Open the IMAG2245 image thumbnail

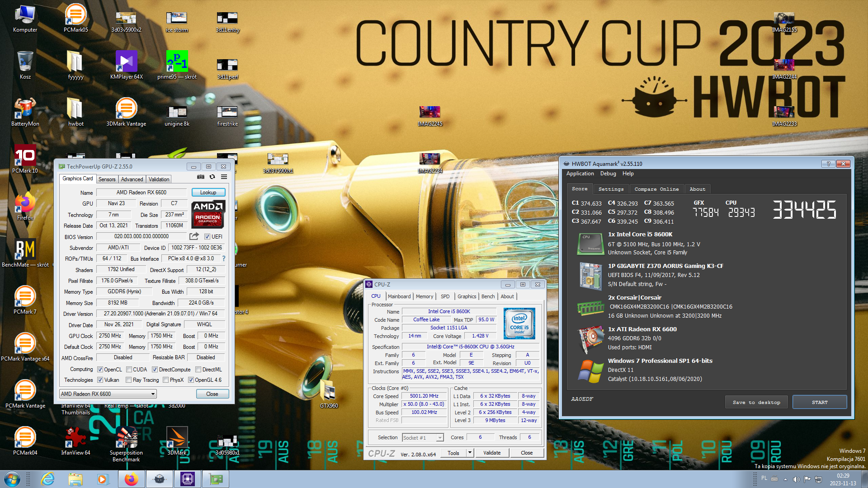pyautogui.click(x=430, y=116)
